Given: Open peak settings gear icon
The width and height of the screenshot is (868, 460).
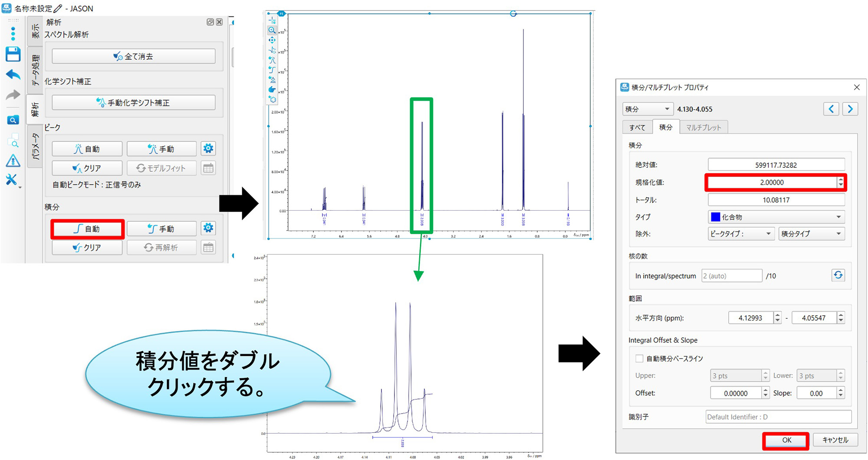Looking at the screenshot, I should (208, 149).
